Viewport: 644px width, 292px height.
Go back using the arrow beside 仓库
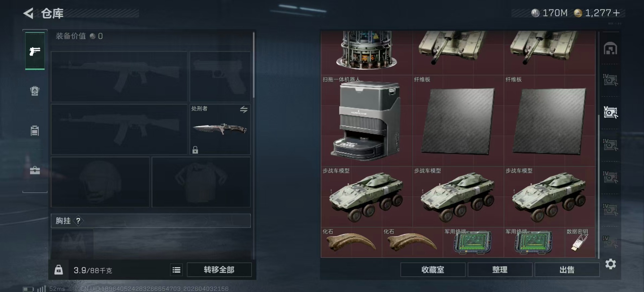coord(29,13)
